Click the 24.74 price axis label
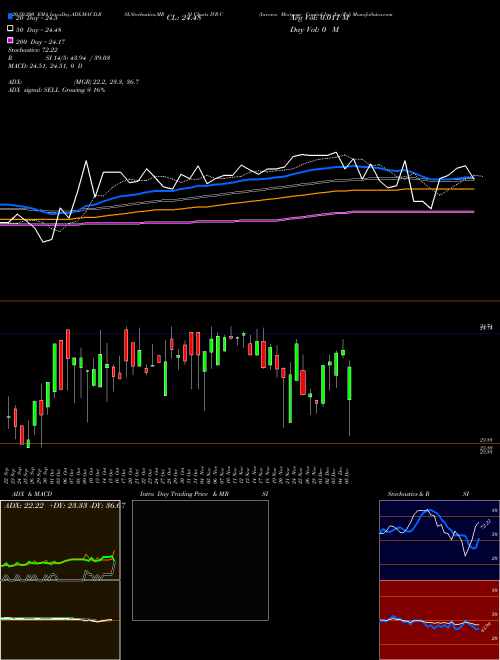 pos(486,327)
